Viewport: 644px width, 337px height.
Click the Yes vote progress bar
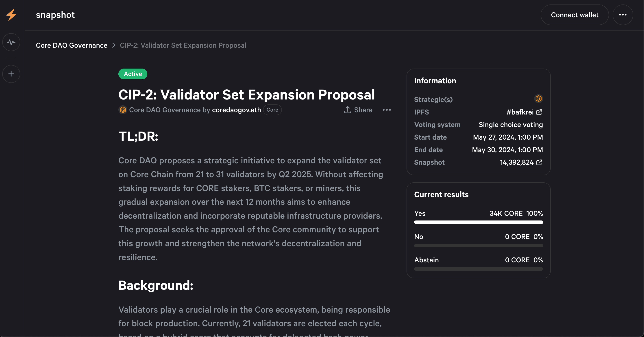point(478,222)
